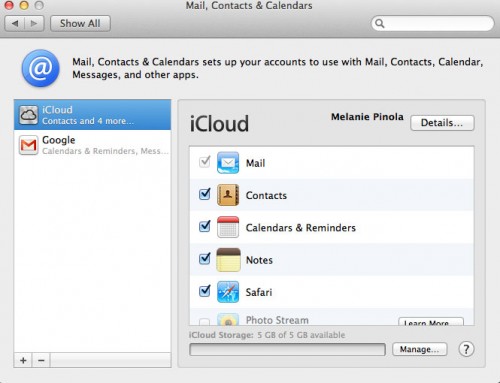Click Learn More next to Photo Stream
This screenshot has height=383, width=500.
pyautogui.click(x=431, y=322)
